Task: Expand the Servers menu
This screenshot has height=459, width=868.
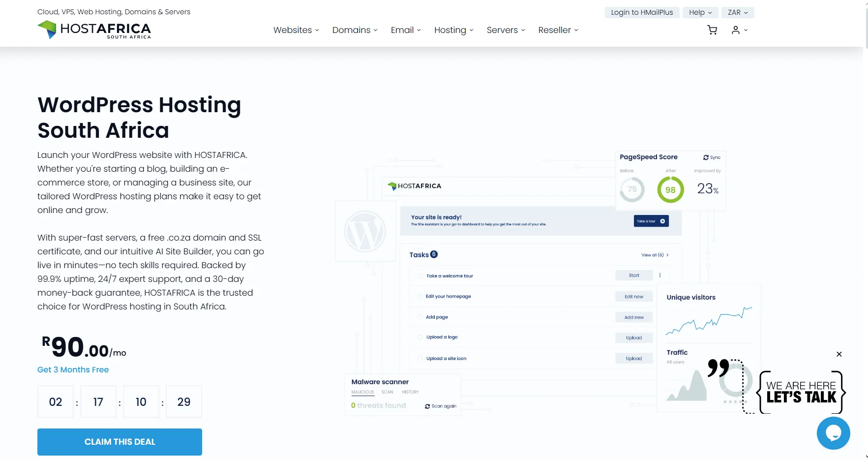Action: point(506,30)
